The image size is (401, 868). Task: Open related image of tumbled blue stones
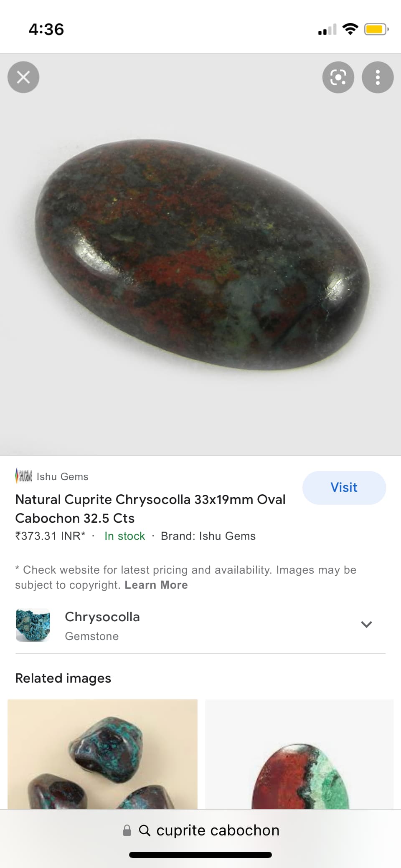(x=102, y=754)
